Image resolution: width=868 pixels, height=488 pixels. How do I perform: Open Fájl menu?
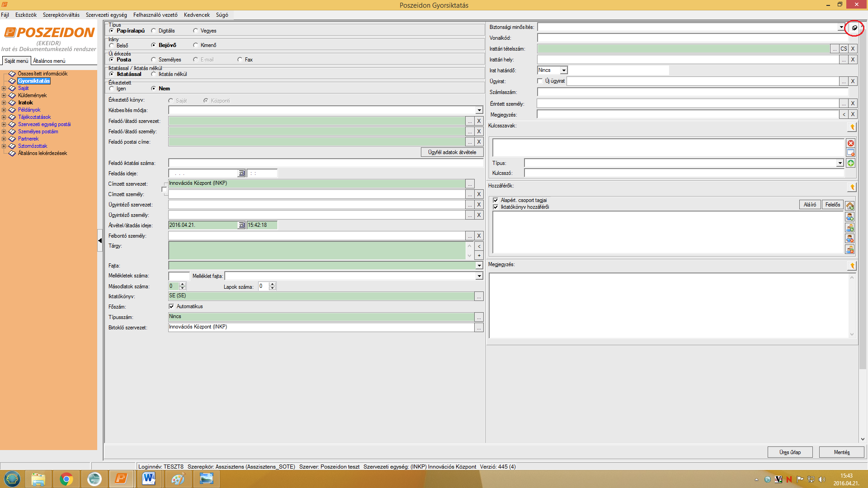[x=5, y=15]
